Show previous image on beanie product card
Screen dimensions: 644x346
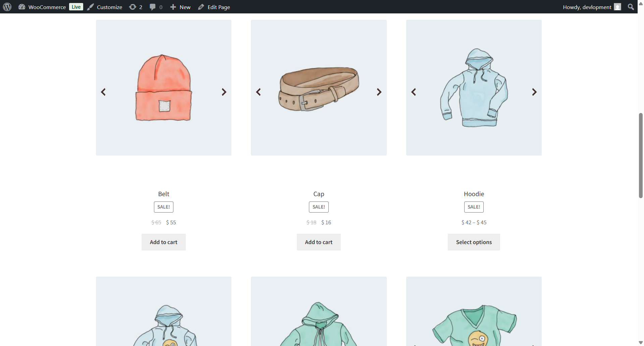point(103,92)
